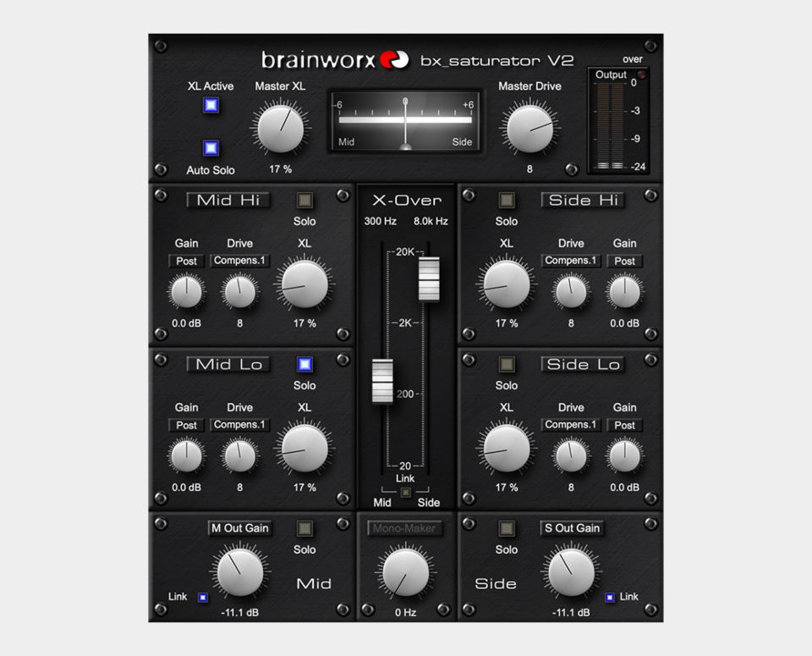Screen dimensions: 812x656
Task: Click the Mid Hi XL knob
Action: 304,284
